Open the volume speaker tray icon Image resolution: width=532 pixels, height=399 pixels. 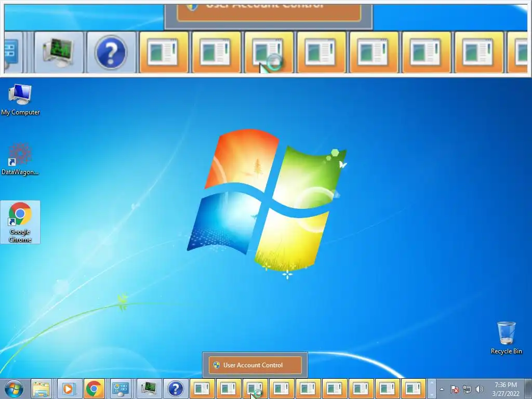point(479,389)
